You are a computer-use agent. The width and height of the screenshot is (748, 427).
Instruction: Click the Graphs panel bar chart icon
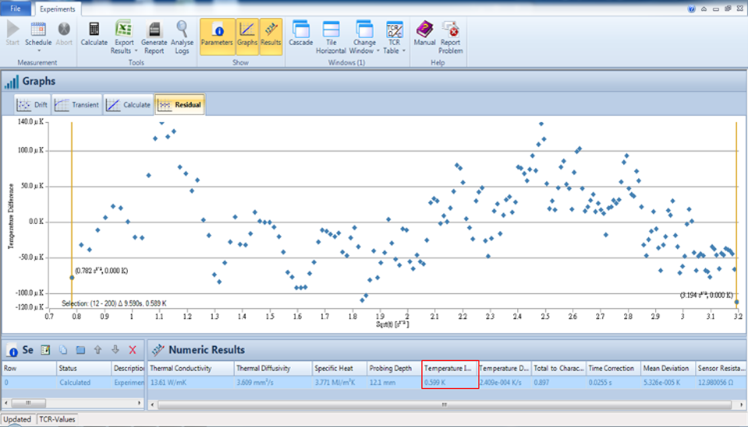(11, 82)
